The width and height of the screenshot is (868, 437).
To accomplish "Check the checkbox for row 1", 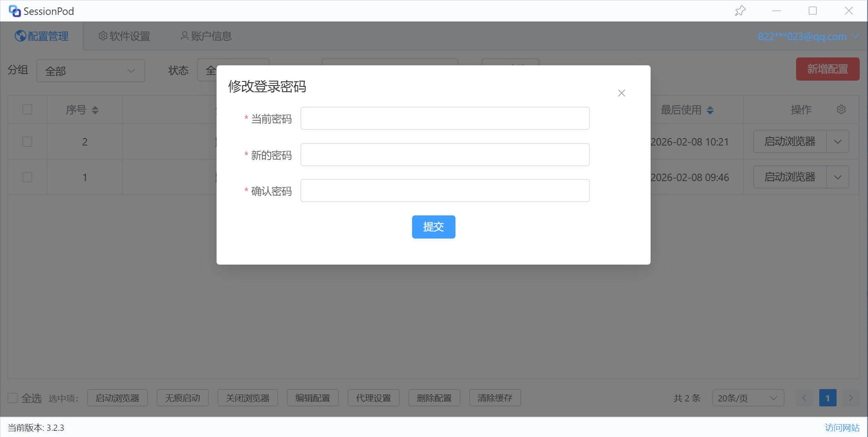I will click(27, 177).
